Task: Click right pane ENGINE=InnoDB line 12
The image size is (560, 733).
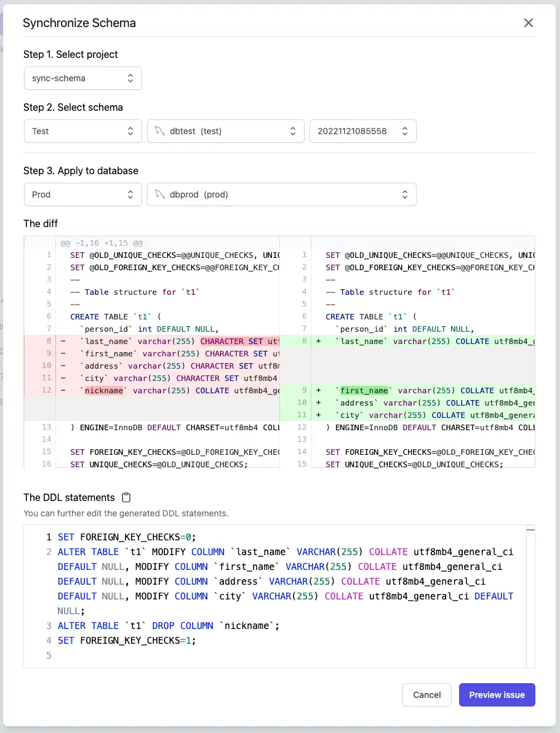Action: point(430,427)
